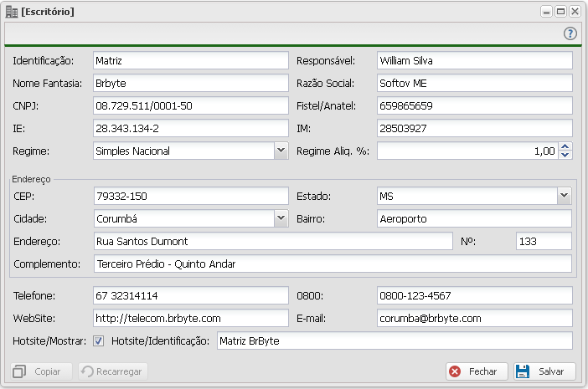Screen dimensions: 588x389
Task: Expand the Estado dropdown
Action: [x=564, y=196]
